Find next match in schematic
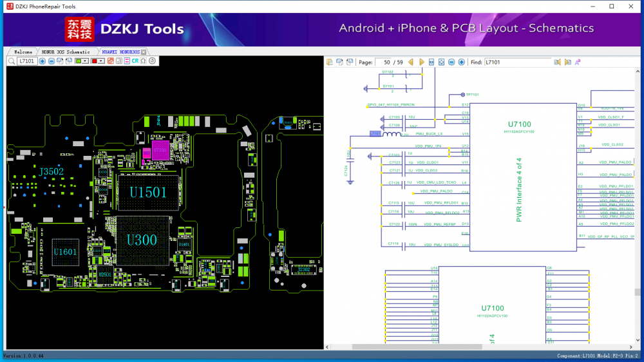The image size is (644, 362). (x=567, y=62)
